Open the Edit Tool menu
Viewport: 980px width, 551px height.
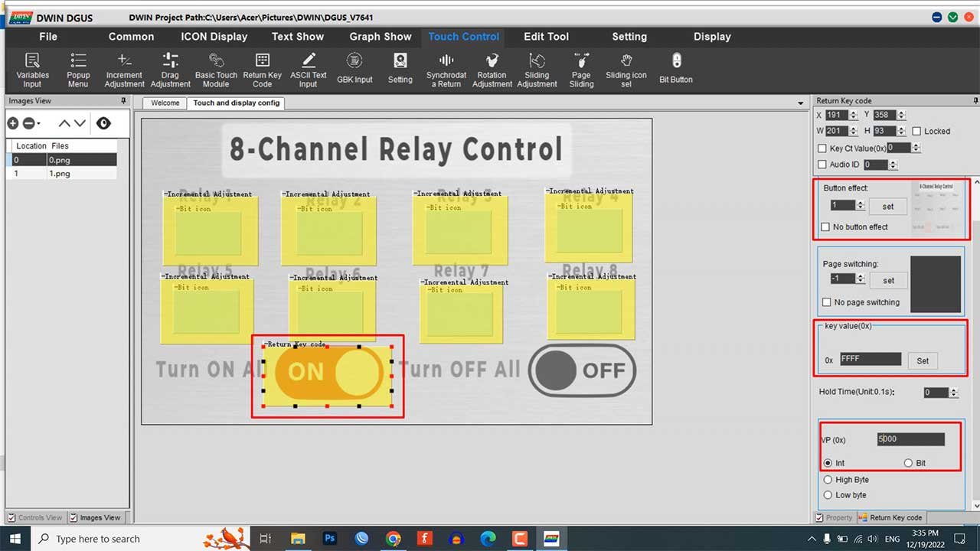[x=546, y=37]
